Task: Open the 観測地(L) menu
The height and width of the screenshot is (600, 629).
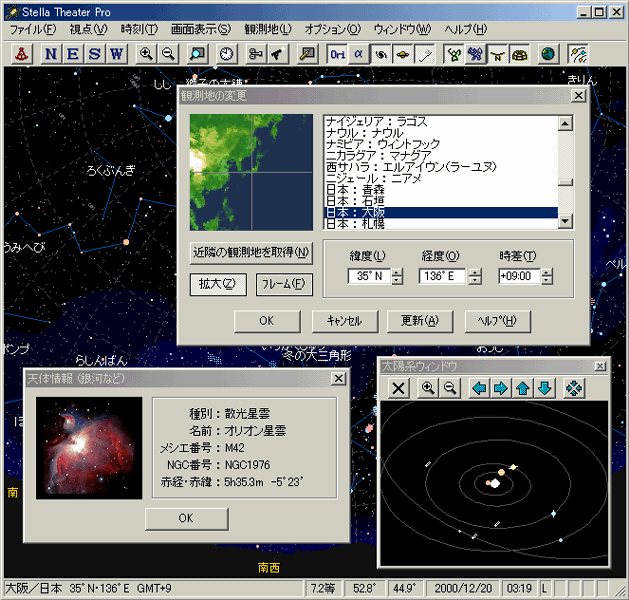Action: tap(268, 29)
